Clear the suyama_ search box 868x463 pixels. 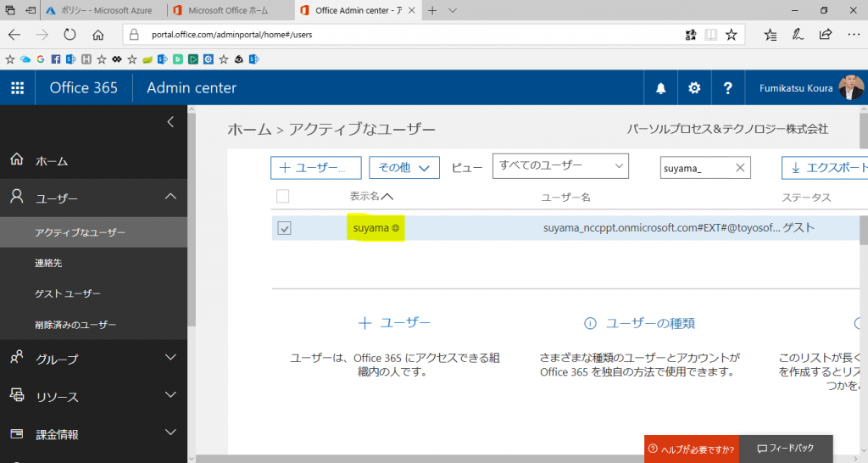coord(739,168)
